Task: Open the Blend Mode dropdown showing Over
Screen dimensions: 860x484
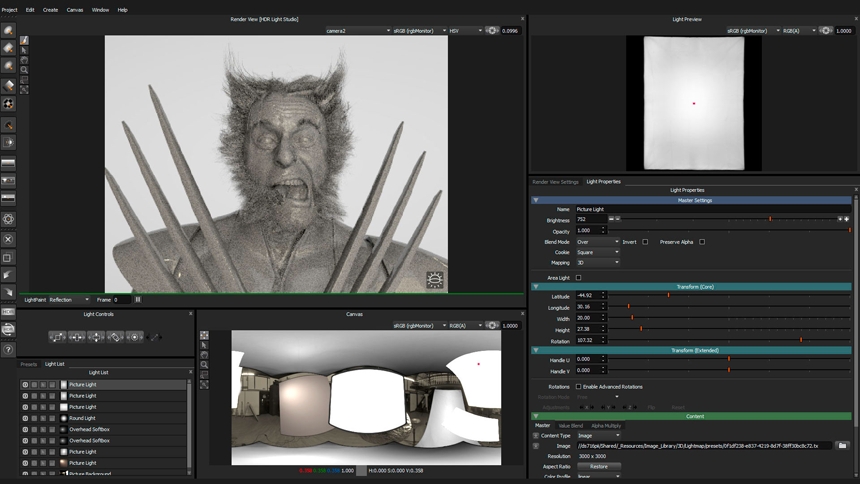Action: pos(597,242)
